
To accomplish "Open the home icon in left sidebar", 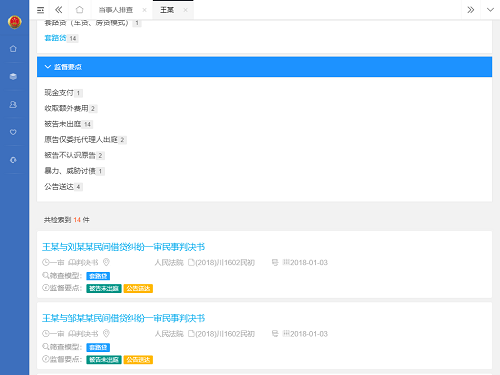I will click(13, 49).
